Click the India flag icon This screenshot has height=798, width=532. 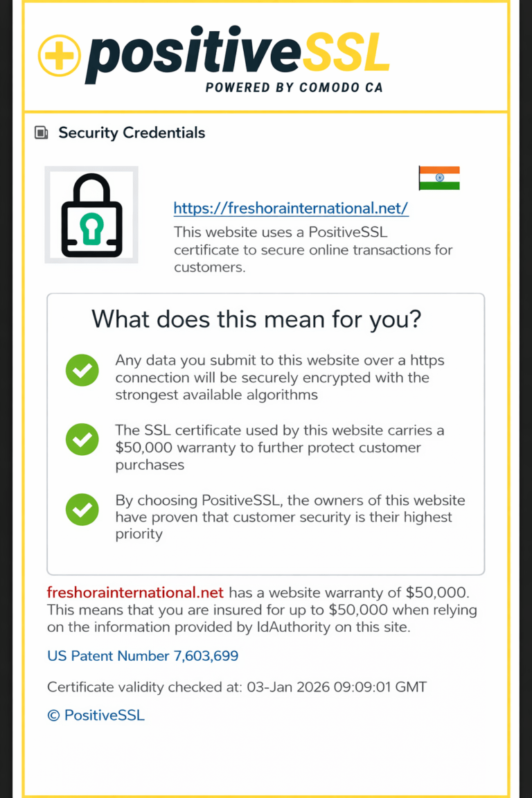tap(439, 178)
